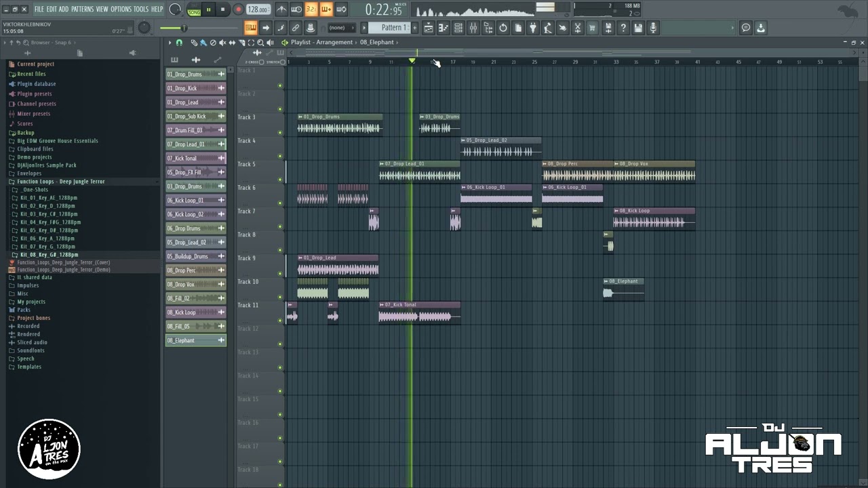This screenshot has height=488, width=868.
Task: Toggle playlist snap magnet icon
Action: 179,43
